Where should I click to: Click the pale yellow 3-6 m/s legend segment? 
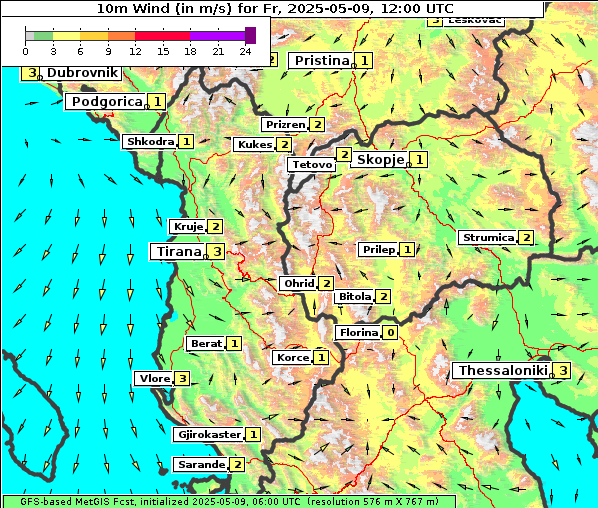67,36
